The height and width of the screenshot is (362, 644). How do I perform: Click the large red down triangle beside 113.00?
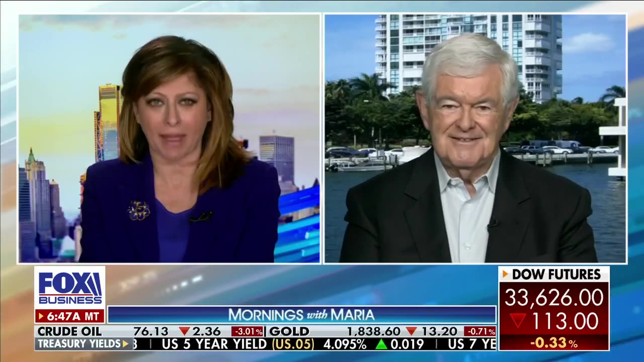[x=518, y=321]
